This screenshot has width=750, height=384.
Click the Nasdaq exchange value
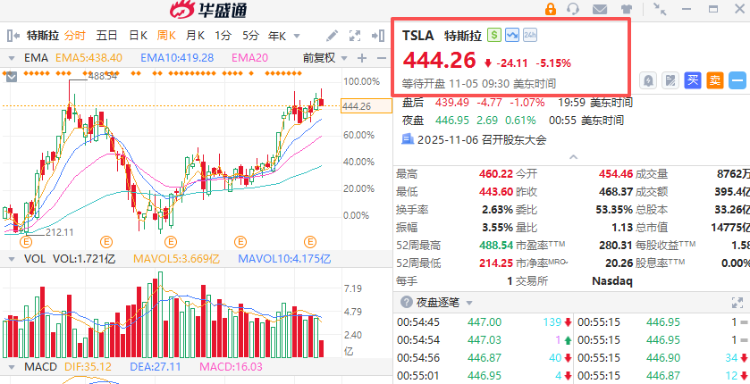612,281
